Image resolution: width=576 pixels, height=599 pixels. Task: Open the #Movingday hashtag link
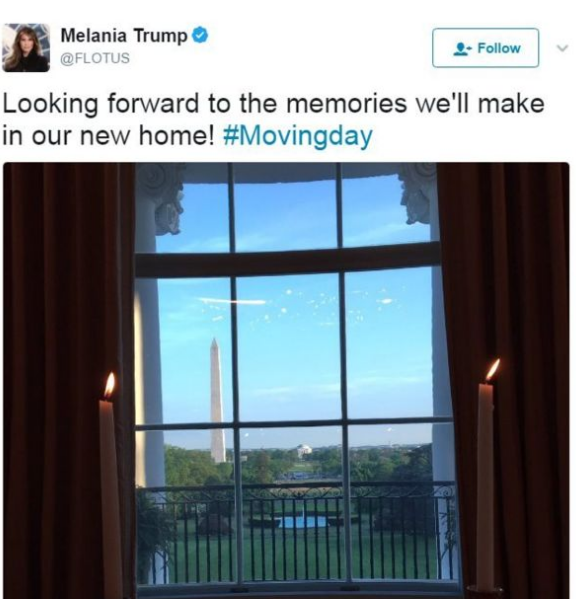[x=297, y=136]
